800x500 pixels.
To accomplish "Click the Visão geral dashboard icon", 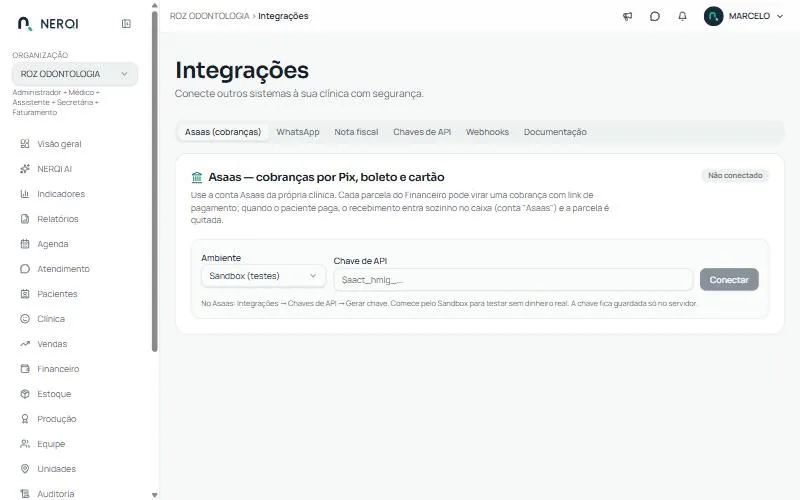I will [x=24, y=144].
